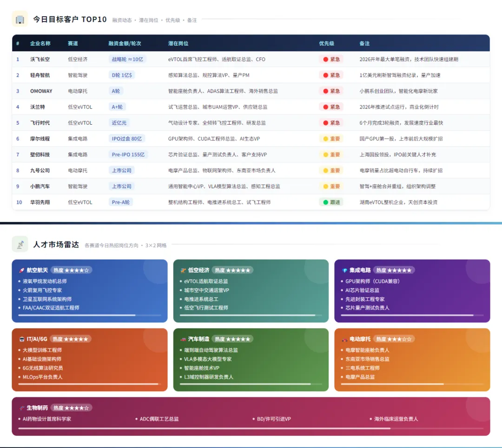The image size is (502, 448).
Task: Click the 集成电路 card's progress bar
Action: 412,315
